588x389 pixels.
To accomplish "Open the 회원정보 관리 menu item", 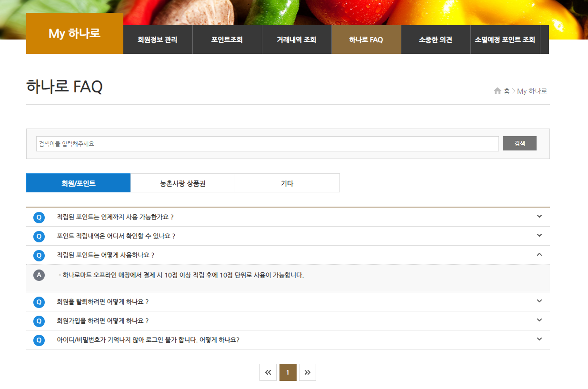I will (x=158, y=40).
